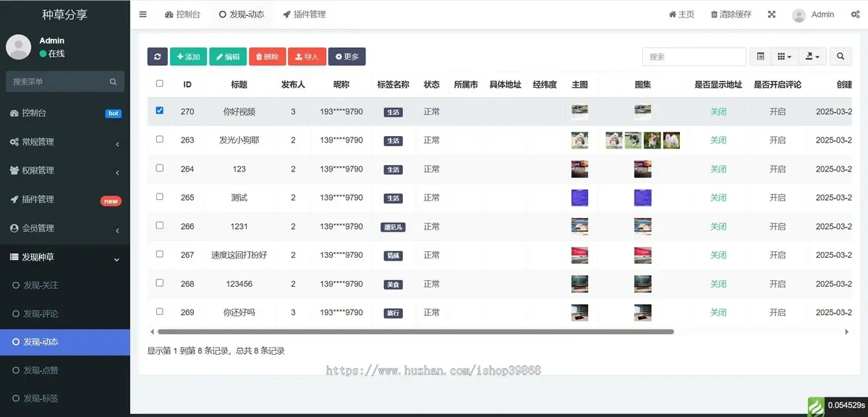Click Admin profile picture in sidebar
Screen dimensions: 868x417
[18, 46]
